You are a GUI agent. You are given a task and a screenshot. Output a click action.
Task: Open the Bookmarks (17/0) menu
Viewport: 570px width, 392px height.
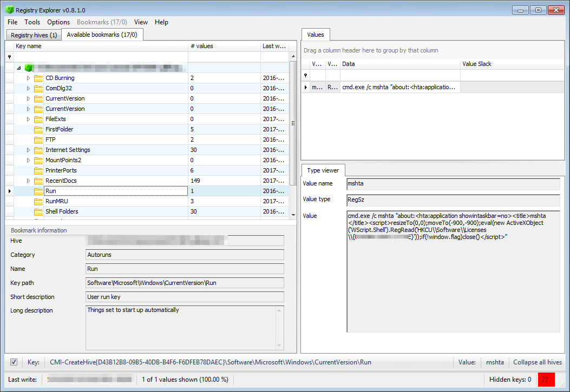[102, 22]
